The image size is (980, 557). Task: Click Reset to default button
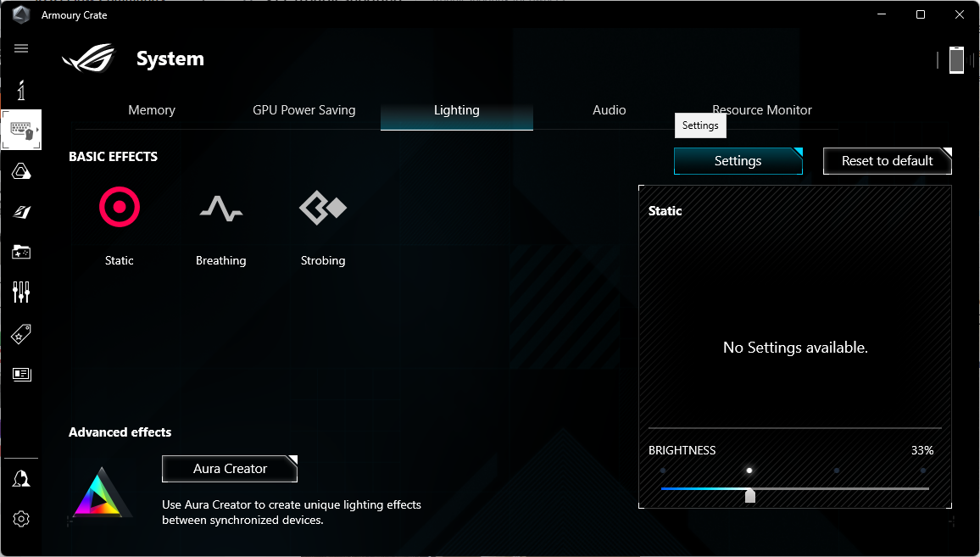888,161
